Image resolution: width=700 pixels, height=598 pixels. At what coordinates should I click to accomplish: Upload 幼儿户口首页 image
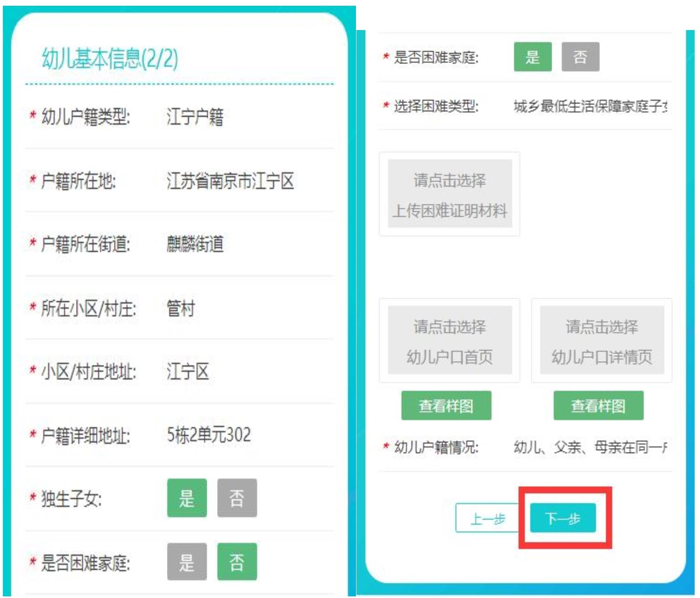tap(449, 340)
